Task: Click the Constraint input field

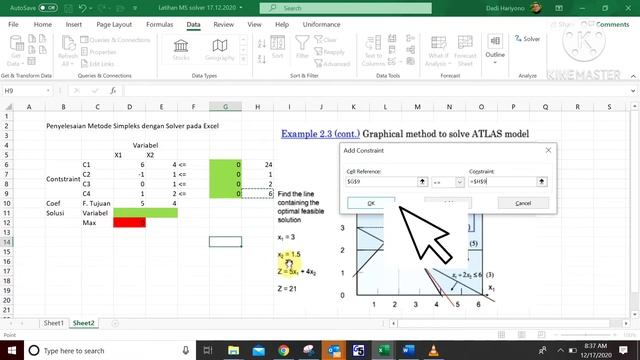Action: coord(502,182)
